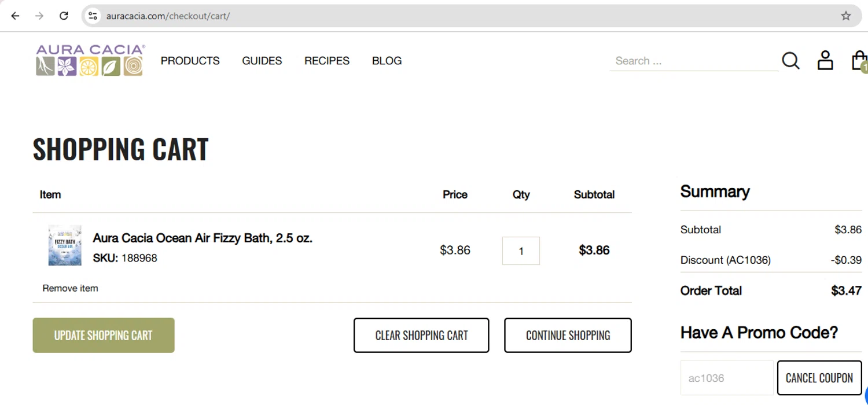This screenshot has width=868, height=405.
Task: Click the browser back arrow
Action: tap(16, 16)
